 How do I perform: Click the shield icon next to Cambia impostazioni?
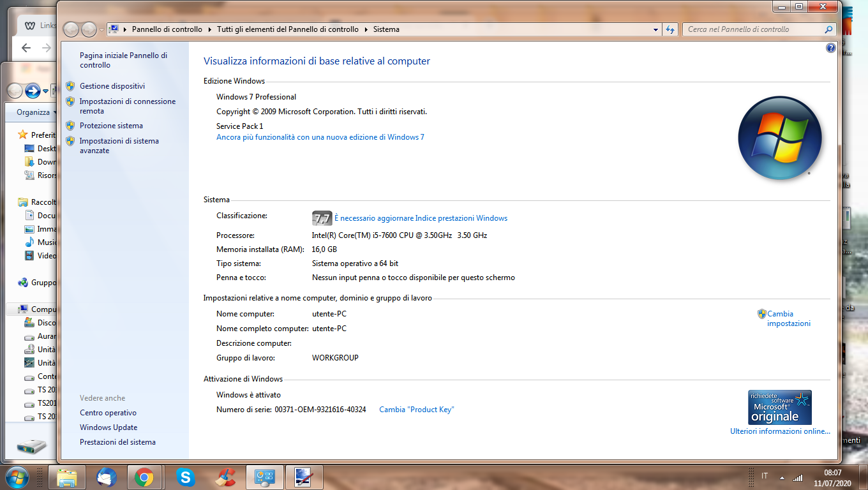761,314
